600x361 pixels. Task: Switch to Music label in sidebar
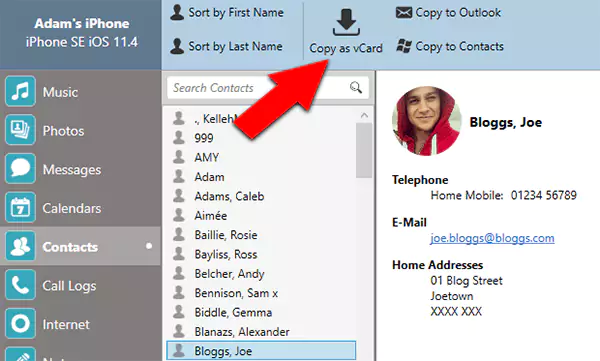tap(60, 92)
